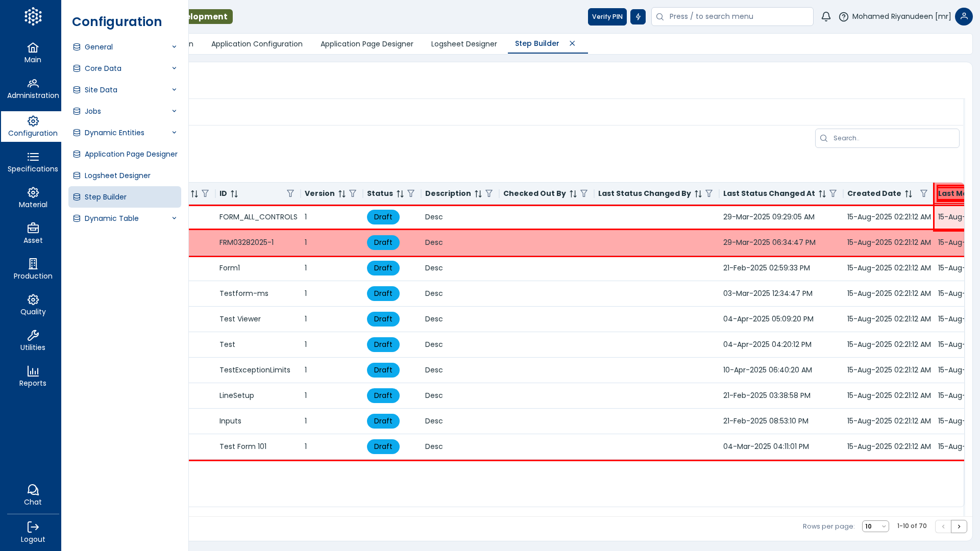Sort by the Version column arrows
Viewport: 980px width, 551px height.
[342, 194]
